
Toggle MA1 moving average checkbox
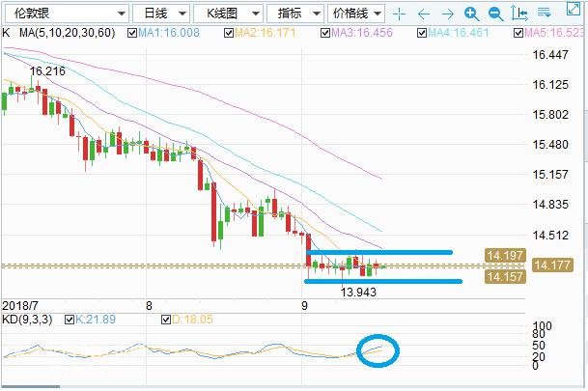(x=132, y=33)
